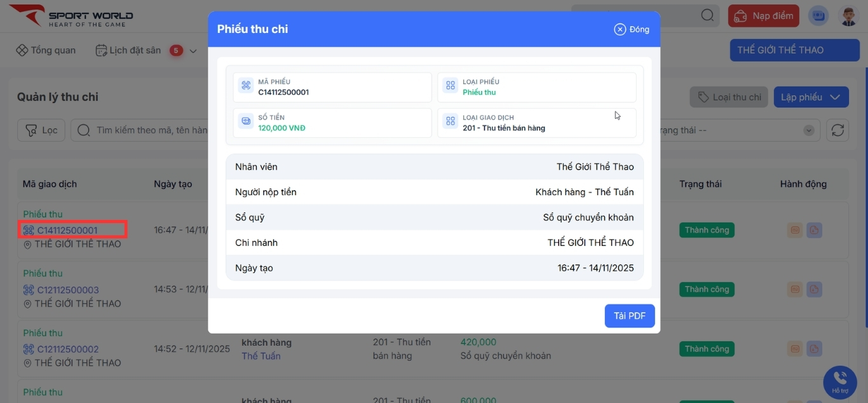Click blue download icon for first transaction
868x403 pixels.
[814, 230]
